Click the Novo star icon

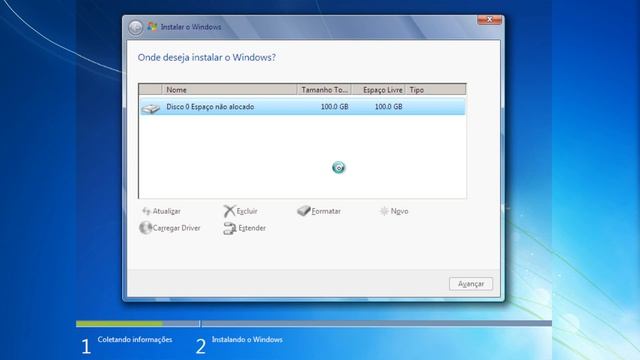(x=384, y=211)
